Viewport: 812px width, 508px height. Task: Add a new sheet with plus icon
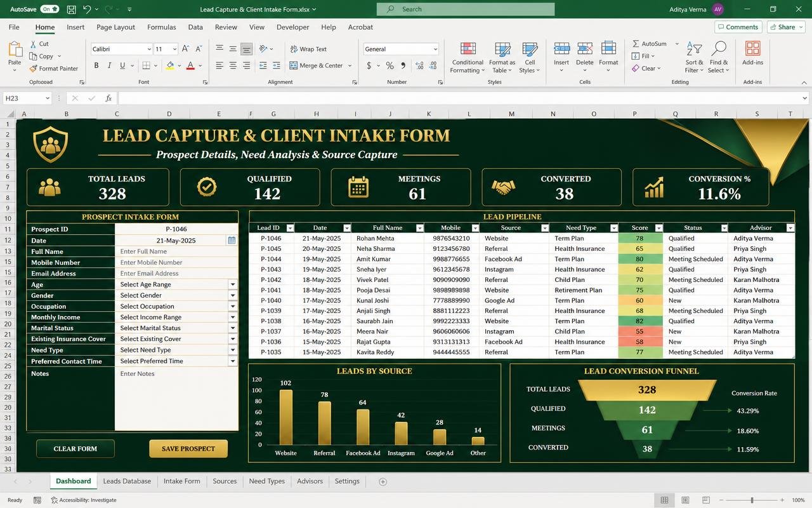(x=383, y=481)
